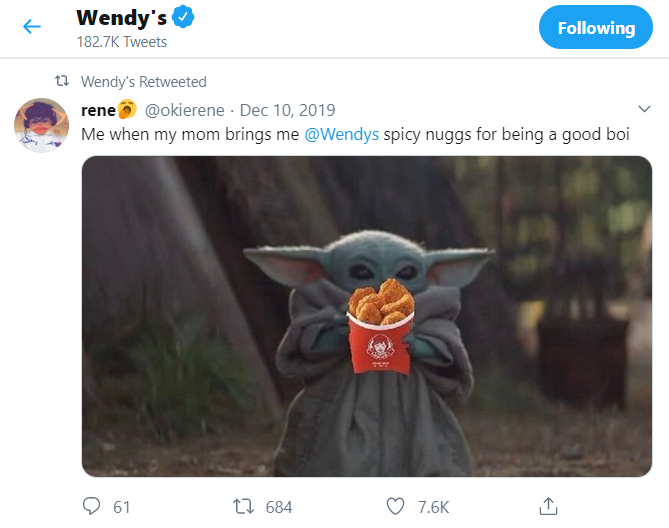Viewport: 669px width, 528px height.
Task: Click the rene display name
Action: pos(100,110)
